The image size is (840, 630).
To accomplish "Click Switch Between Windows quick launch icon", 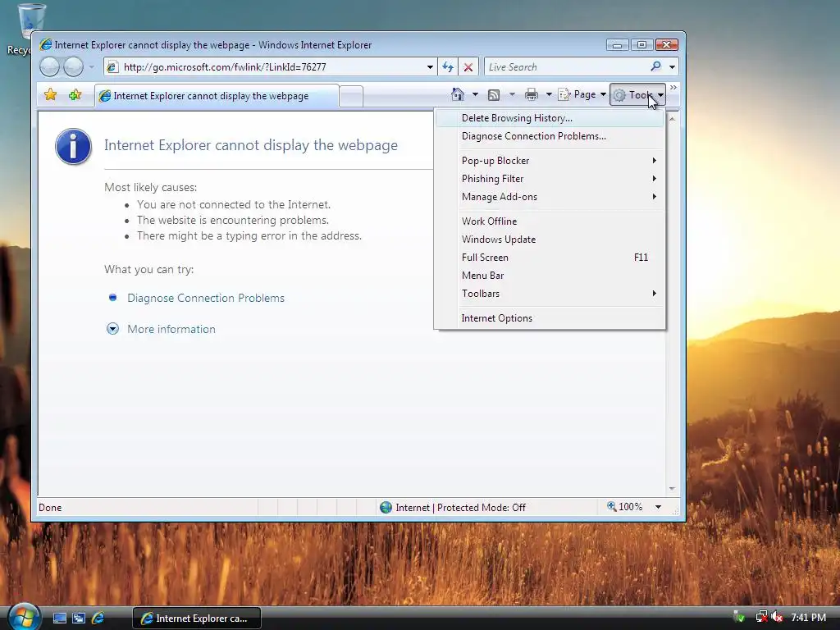I will 79,619.
